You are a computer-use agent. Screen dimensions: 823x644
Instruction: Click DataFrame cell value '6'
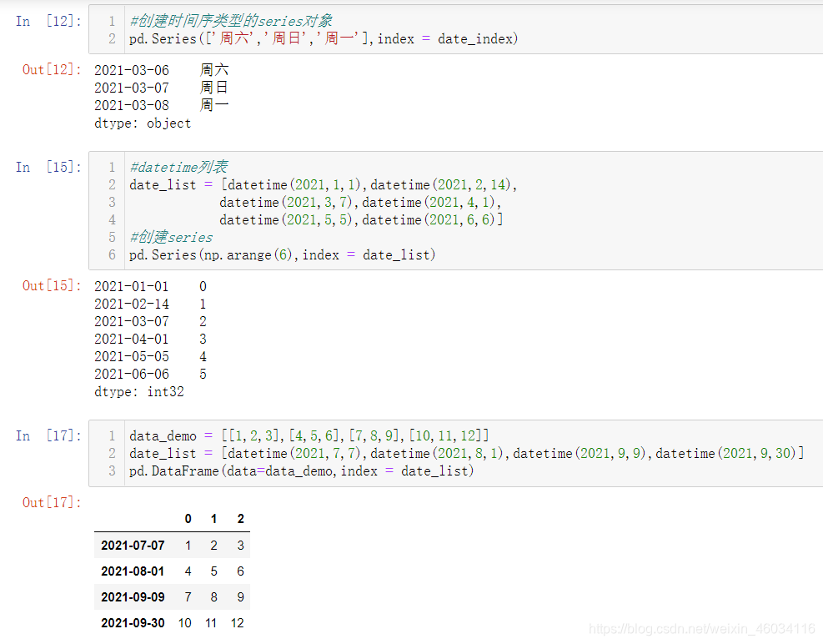(x=240, y=571)
